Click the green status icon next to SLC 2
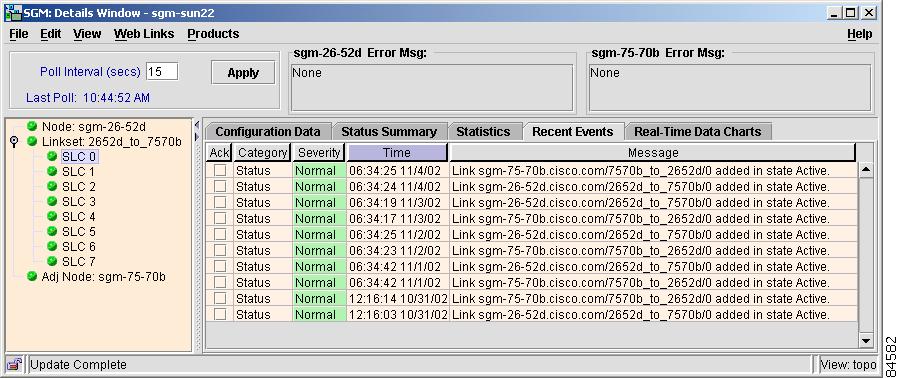This screenshot has height=378, width=900. [52, 186]
